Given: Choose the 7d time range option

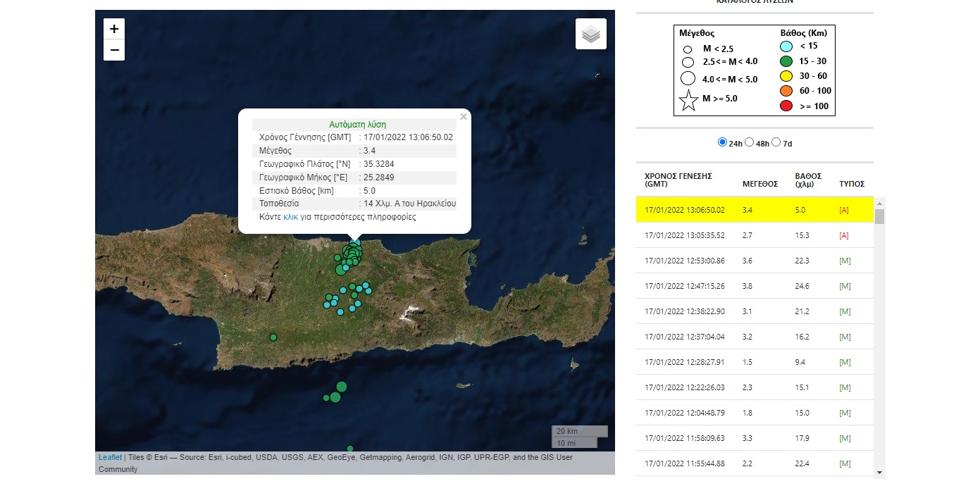Looking at the screenshot, I should [776, 142].
